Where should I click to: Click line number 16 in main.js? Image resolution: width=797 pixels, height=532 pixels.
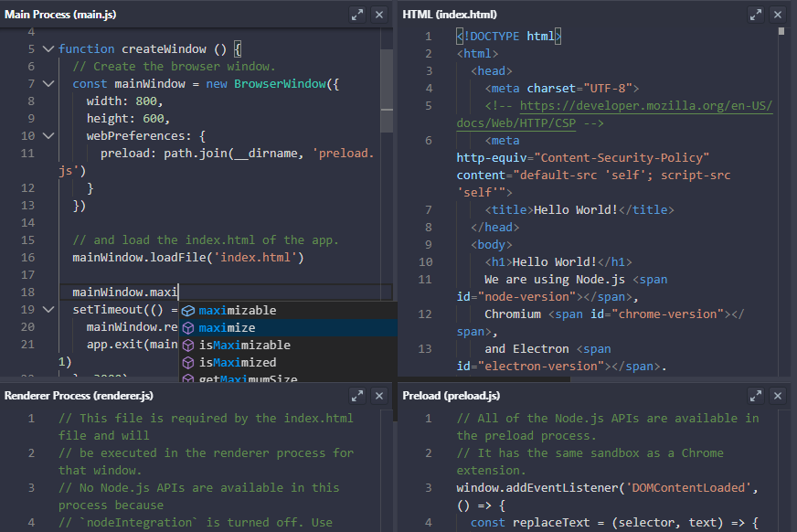point(27,257)
